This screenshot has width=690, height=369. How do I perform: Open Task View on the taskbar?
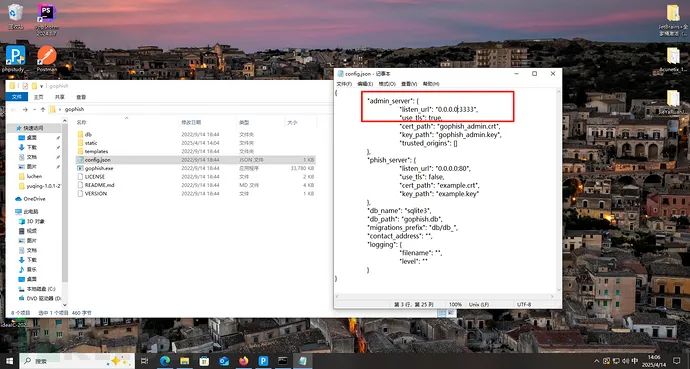[144, 361]
